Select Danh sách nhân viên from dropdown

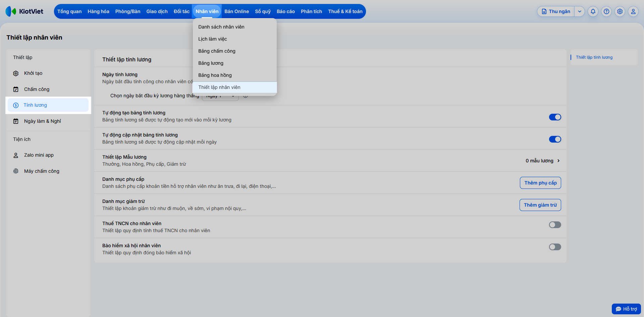click(235, 27)
